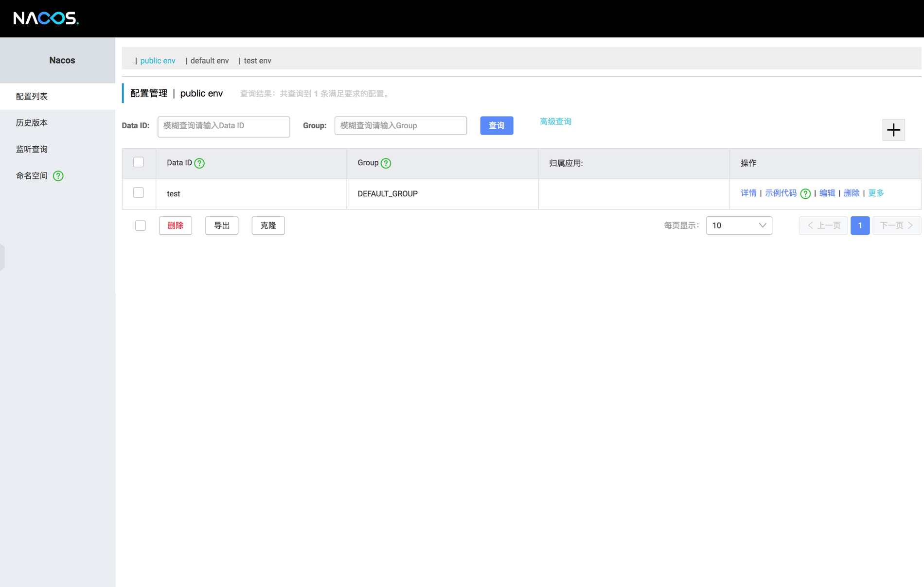This screenshot has width=924, height=587.
Task: Open 历史版本 in the sidebar
Action: tap(57, 123)
